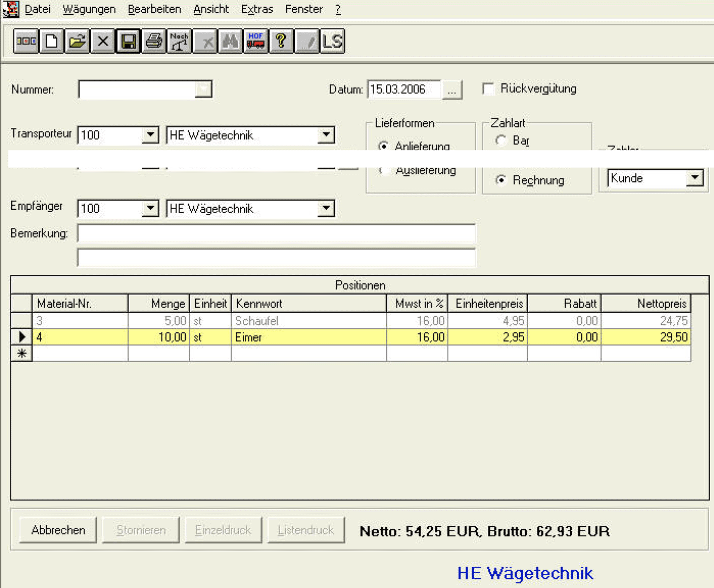The width and height of the screenshot is (714, 588).
Task: Click the Nach weighing scale icon
Action: coord(179,41)
